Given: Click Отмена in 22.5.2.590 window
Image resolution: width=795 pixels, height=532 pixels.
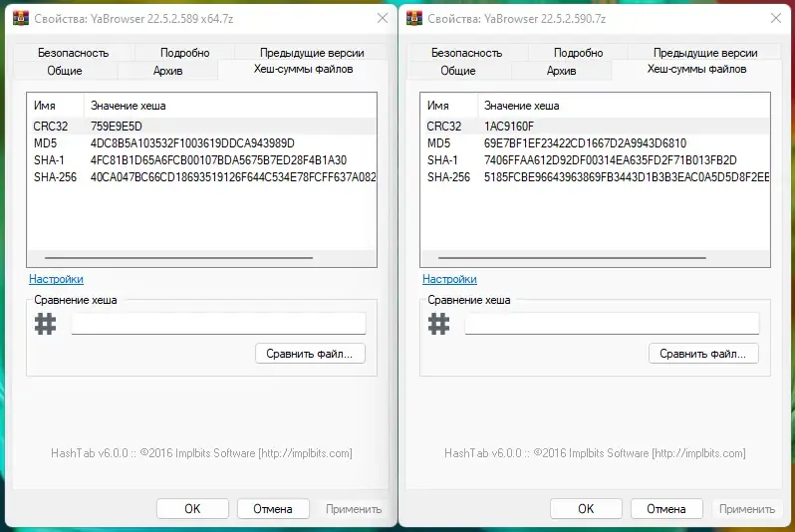Looking at the screenshot, I should point(666,509).
